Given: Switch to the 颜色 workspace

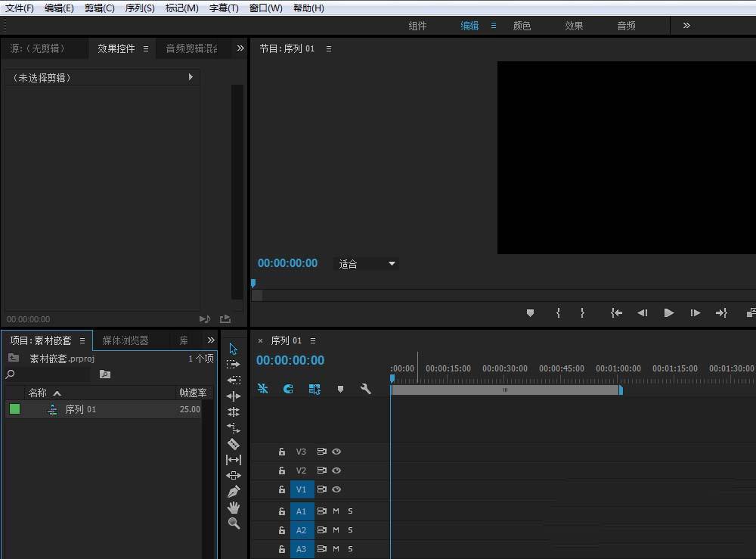Looking at the screenshot, I should click(x=522, y=25).
